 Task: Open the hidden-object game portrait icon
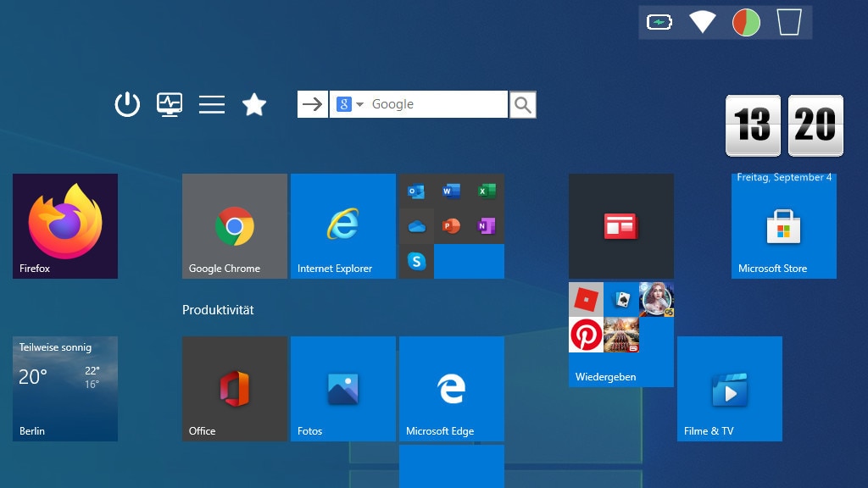[x=657, y=299]
